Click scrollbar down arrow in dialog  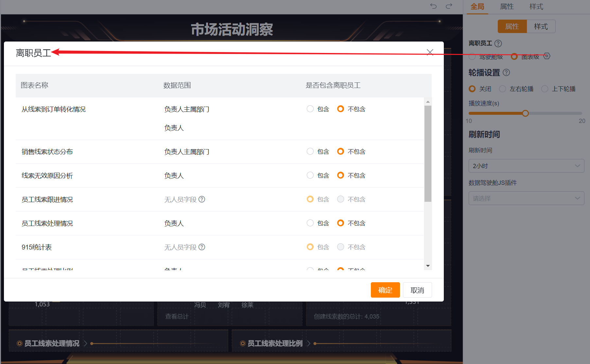click(428, 266)
